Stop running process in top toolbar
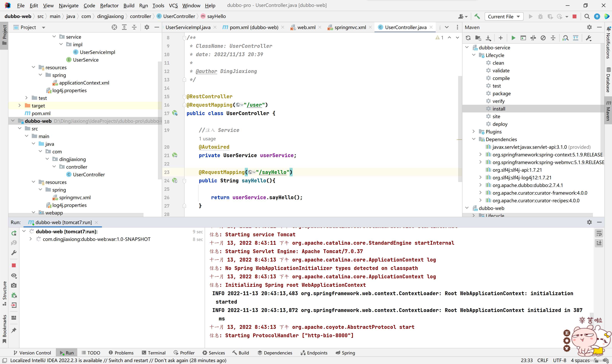 point(575,16)
